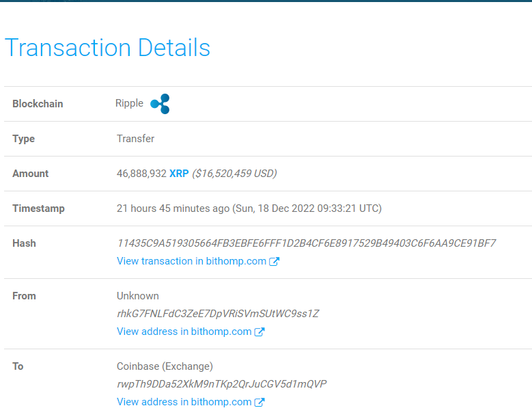The image size is (532, 419).
Task: Click the Amount row label
Action: coord(31,174)
